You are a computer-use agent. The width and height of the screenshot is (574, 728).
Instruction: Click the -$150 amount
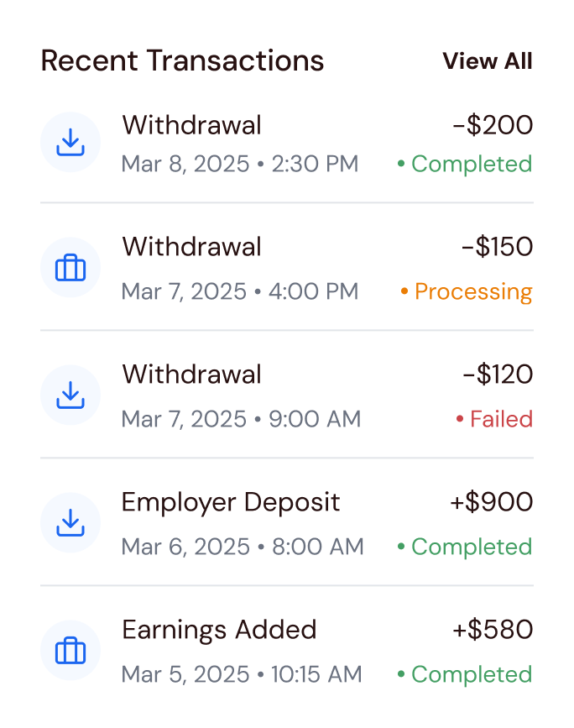497,247
